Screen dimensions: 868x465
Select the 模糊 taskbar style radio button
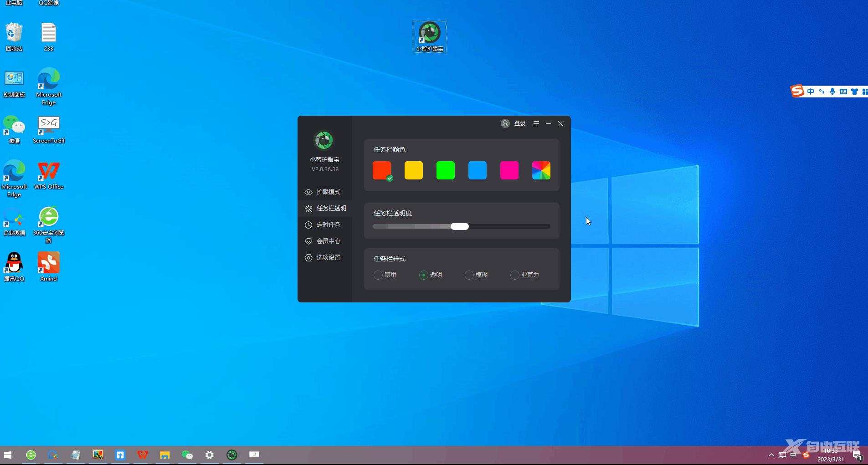coord(469,275)
